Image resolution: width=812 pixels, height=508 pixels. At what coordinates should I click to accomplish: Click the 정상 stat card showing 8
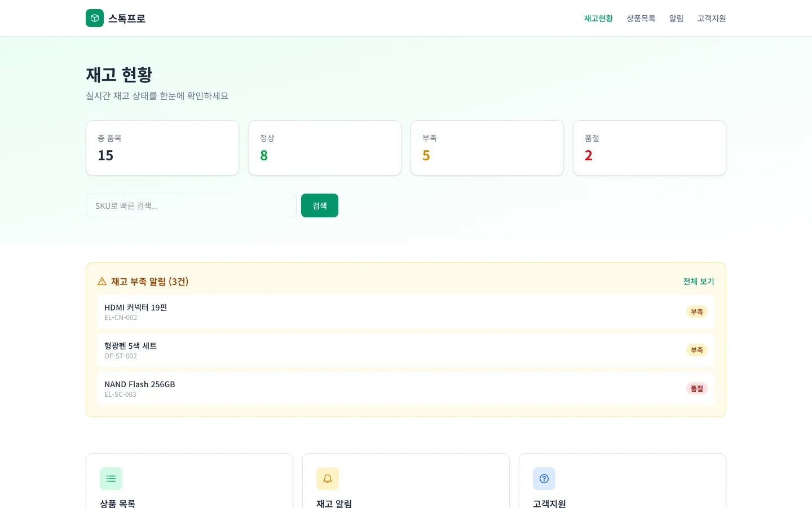325,148
